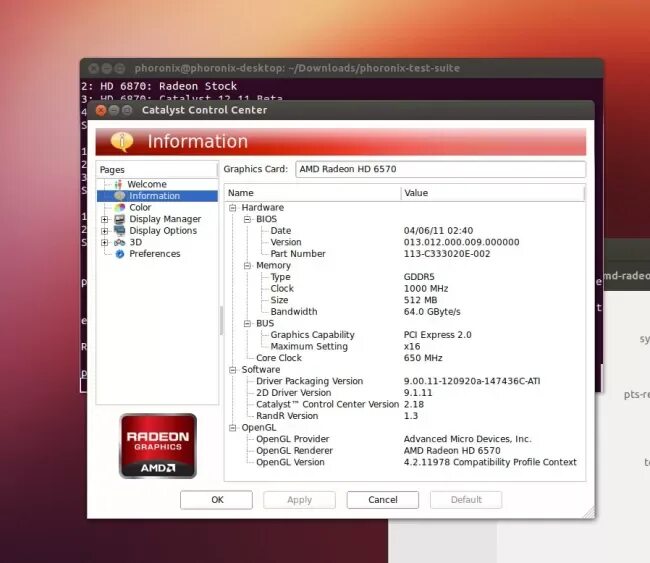This screenshot has height=563, width=650.
Task: Select the BIOS Date row
Action: point(405,231)
